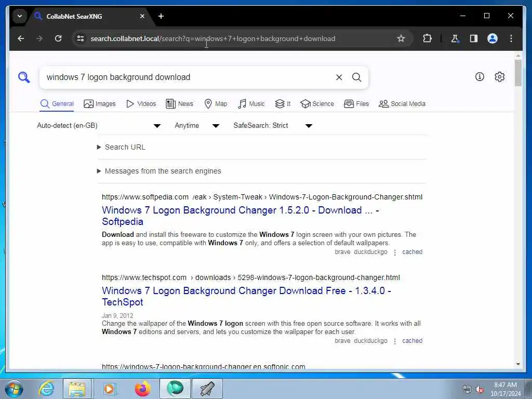The image size is (532, 399).
Task: Switch to the Music category
Action: pos(251,104)
